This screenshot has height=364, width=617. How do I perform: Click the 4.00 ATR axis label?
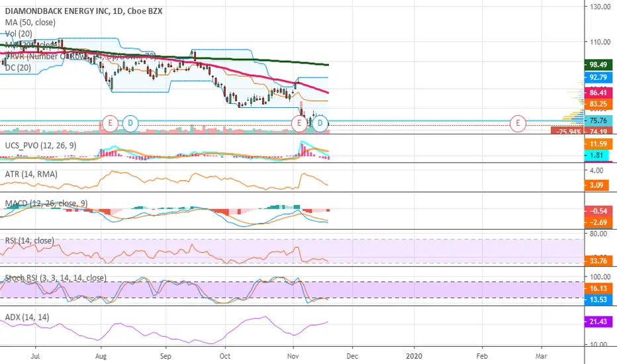[x=596, y=170]
